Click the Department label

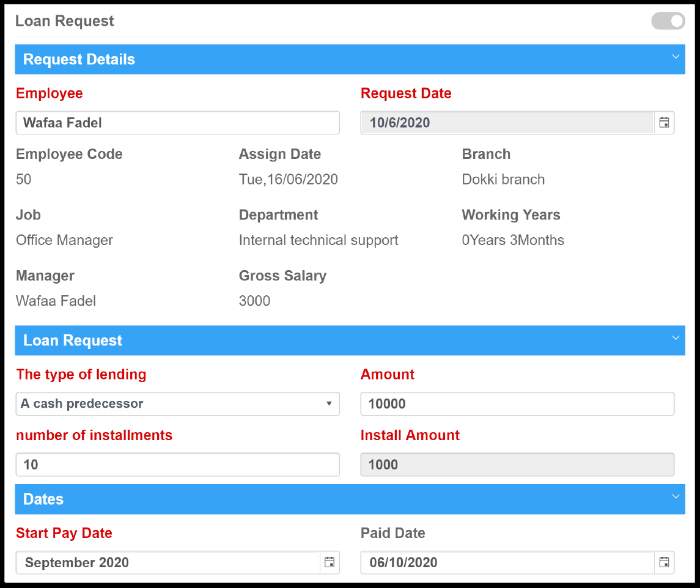click(x=278, y=215)
